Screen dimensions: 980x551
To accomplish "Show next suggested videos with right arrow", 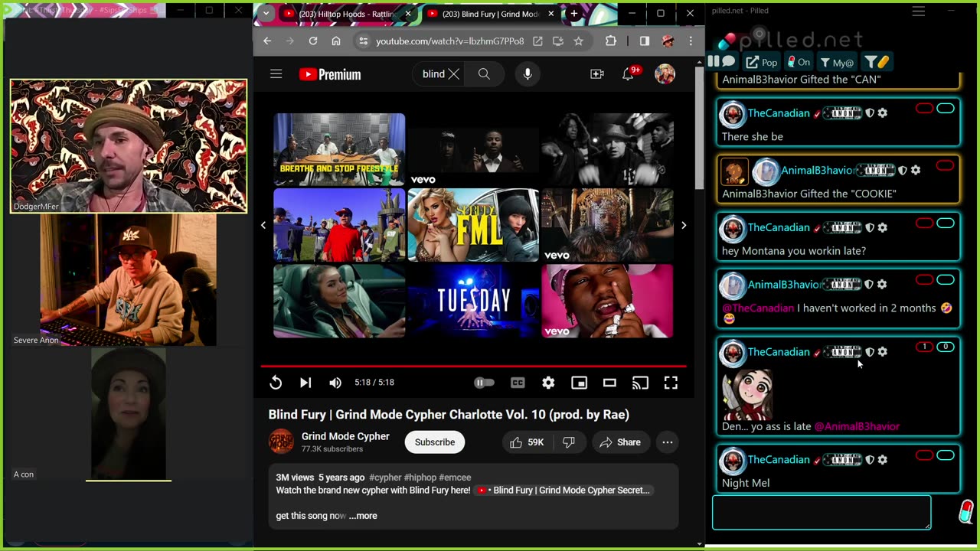I will pyautogui.click(x=684, y=225).
